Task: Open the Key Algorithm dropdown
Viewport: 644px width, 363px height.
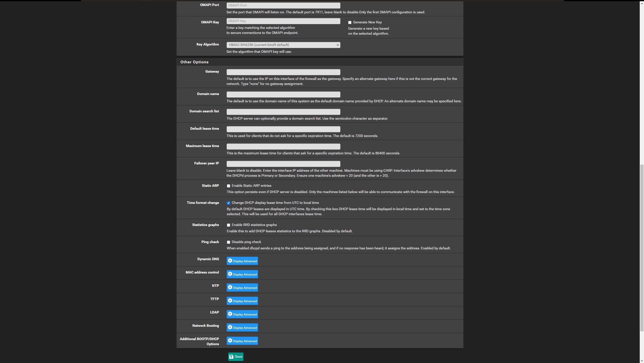Action: (x=283, y=45)
